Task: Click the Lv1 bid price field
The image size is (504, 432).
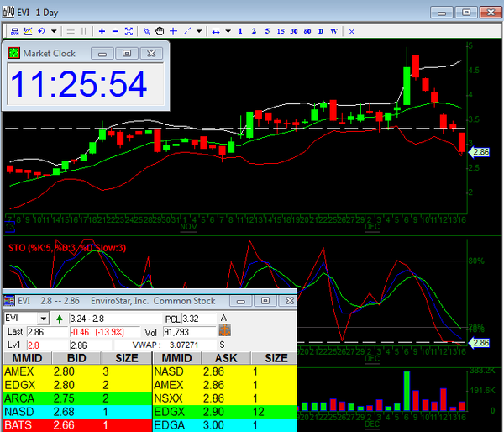Action: (x=46, y=345)
